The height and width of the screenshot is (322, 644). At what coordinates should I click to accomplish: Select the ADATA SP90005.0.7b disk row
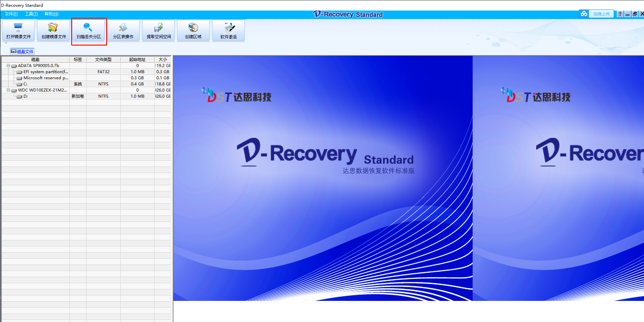point(86,66)
